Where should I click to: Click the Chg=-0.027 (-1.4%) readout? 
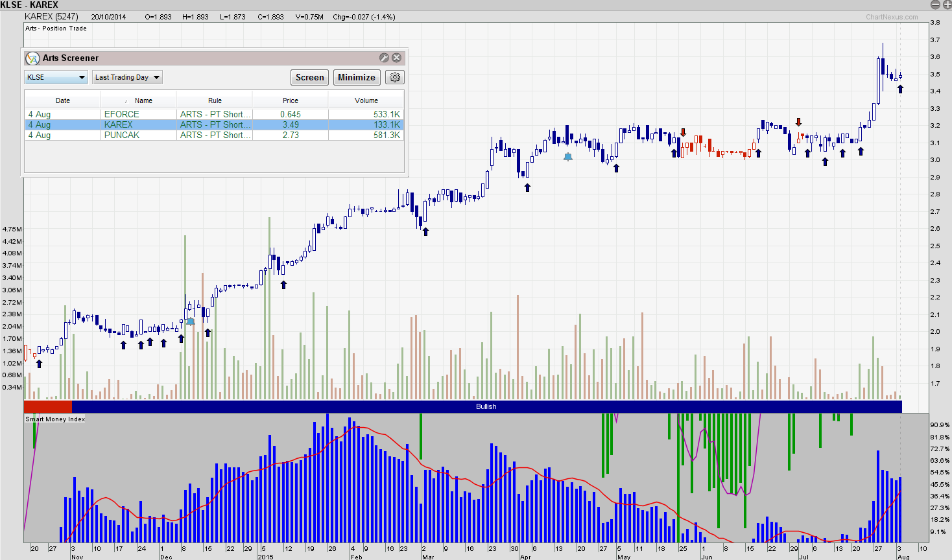pos(364,17)
